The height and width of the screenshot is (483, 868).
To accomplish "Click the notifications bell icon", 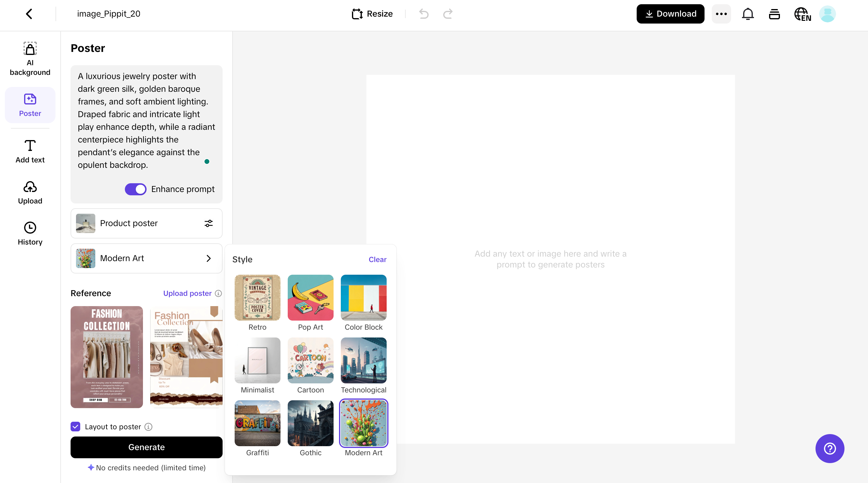I will 748,14.
